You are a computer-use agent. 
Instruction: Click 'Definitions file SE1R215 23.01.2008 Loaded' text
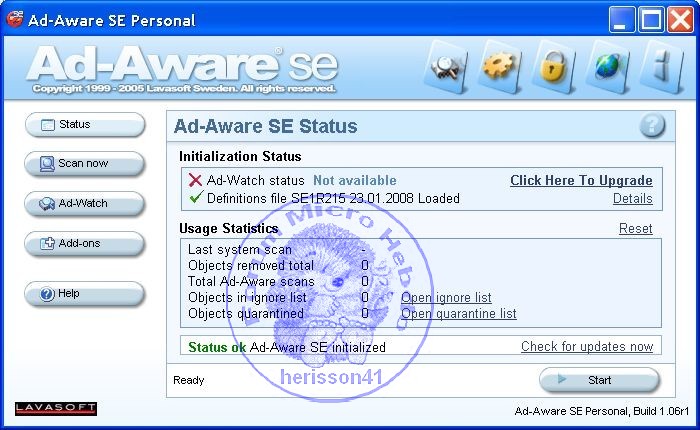(x=333, y=198)
